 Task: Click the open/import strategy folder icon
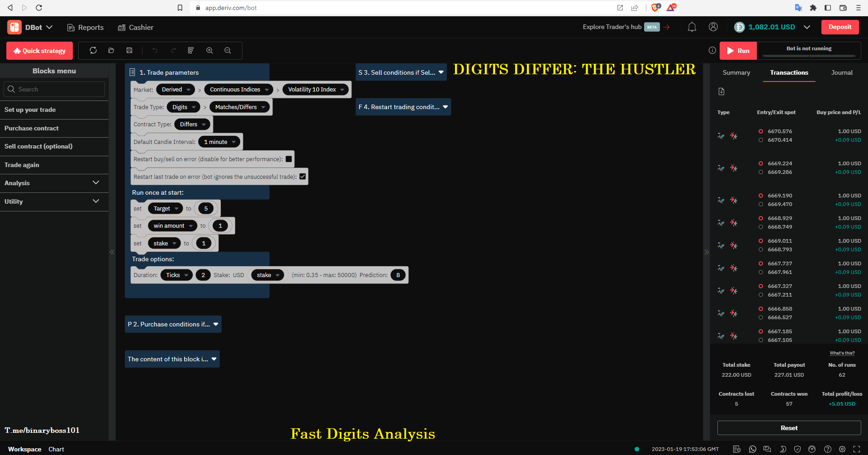point(111,51)
